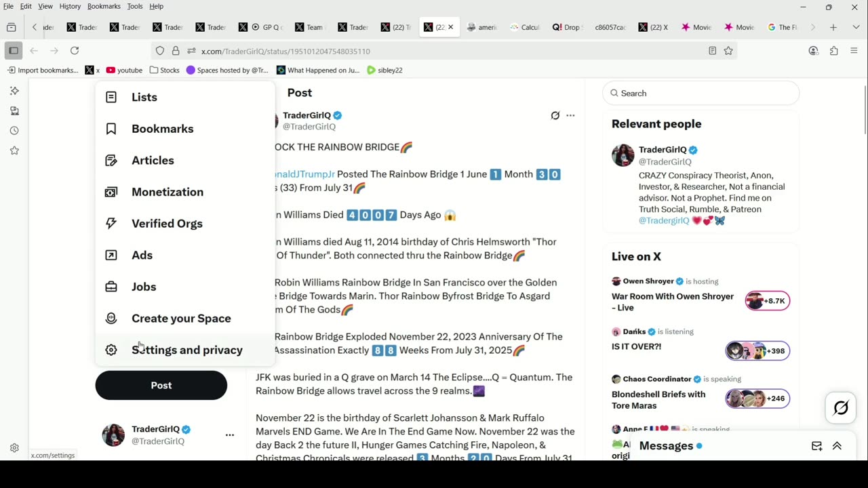Click the @TraderGirlQ handle in post header
This screenshot has width=868, height=488.
click(x=309, y=127)
